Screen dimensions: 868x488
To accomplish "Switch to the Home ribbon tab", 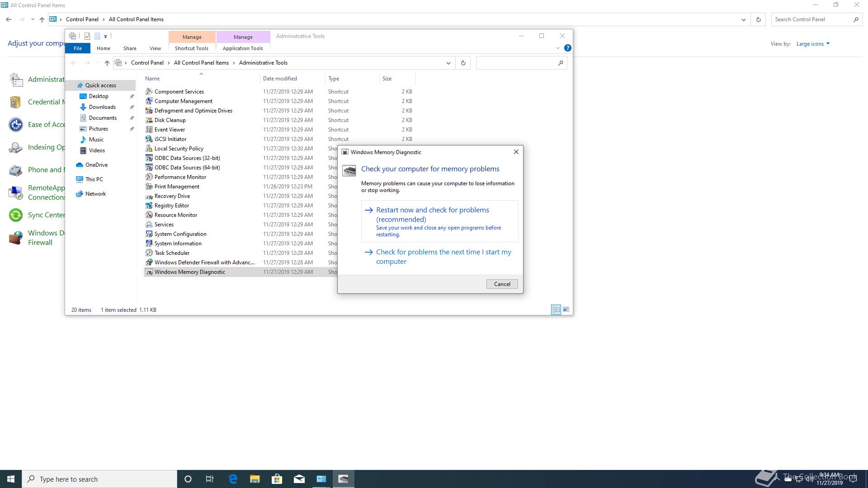I will tap(104, 48).
